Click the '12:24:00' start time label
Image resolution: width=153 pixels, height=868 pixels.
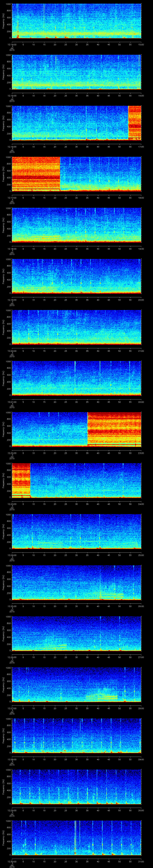12,555
